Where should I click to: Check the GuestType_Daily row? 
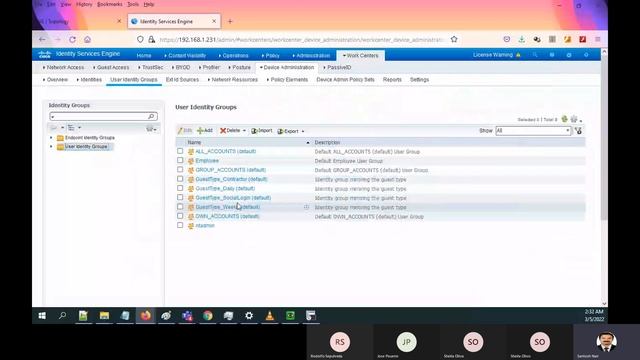click(x=180, y=188)
